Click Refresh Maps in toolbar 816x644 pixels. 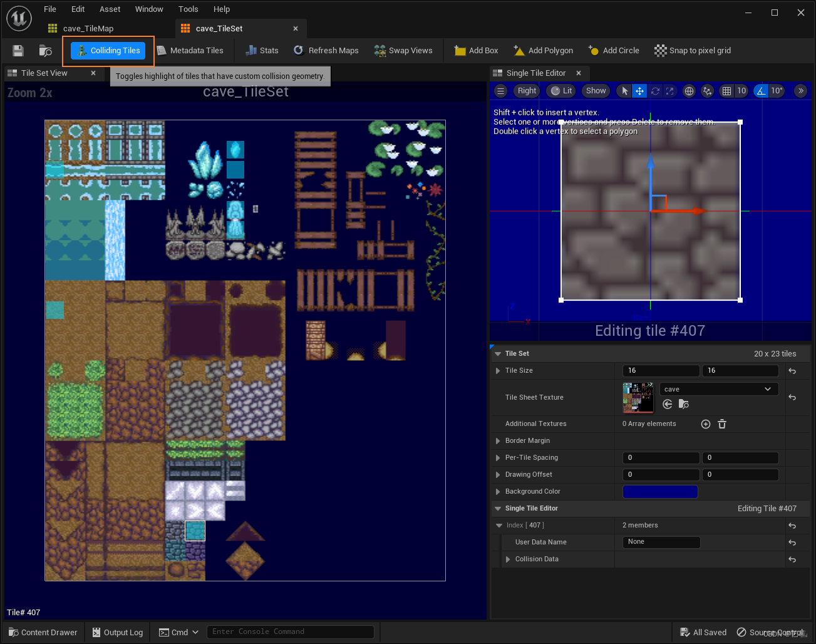326,51
